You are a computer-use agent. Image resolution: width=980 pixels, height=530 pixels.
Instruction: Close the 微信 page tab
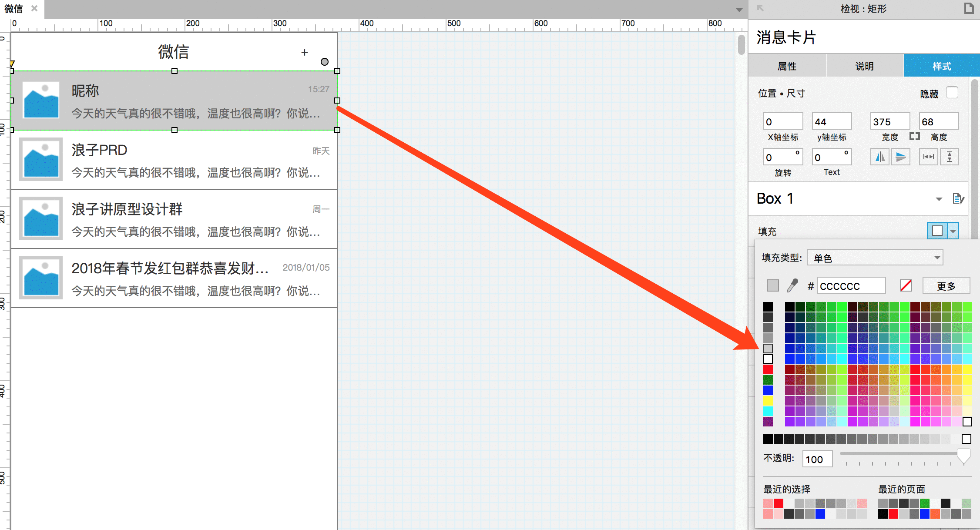[34, 8]
